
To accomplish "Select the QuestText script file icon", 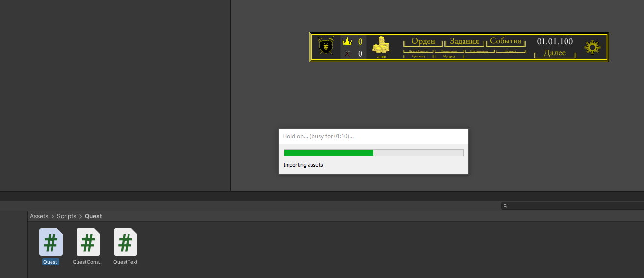I will pyautogui.click(x=126, y=242).
